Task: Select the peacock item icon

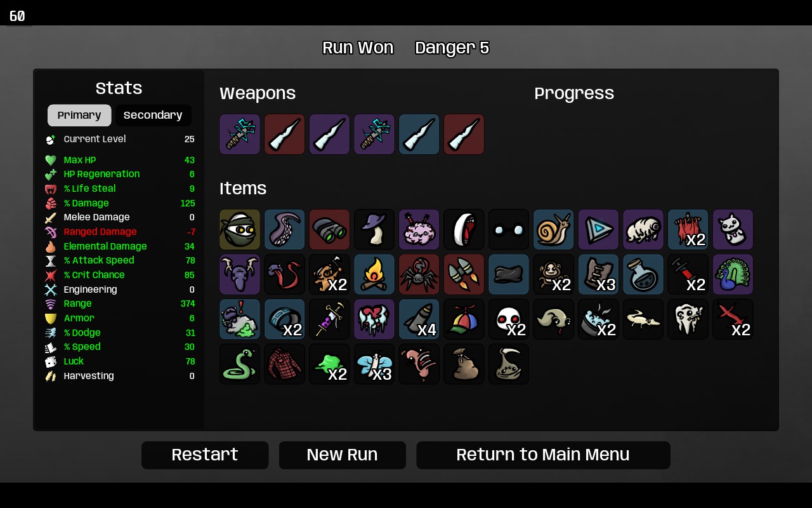Action: pos(733,274)
